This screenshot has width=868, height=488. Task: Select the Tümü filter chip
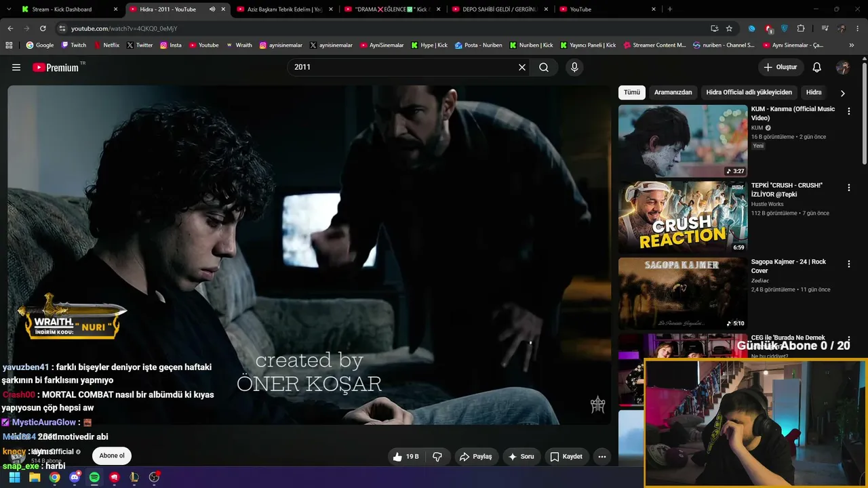632,93
